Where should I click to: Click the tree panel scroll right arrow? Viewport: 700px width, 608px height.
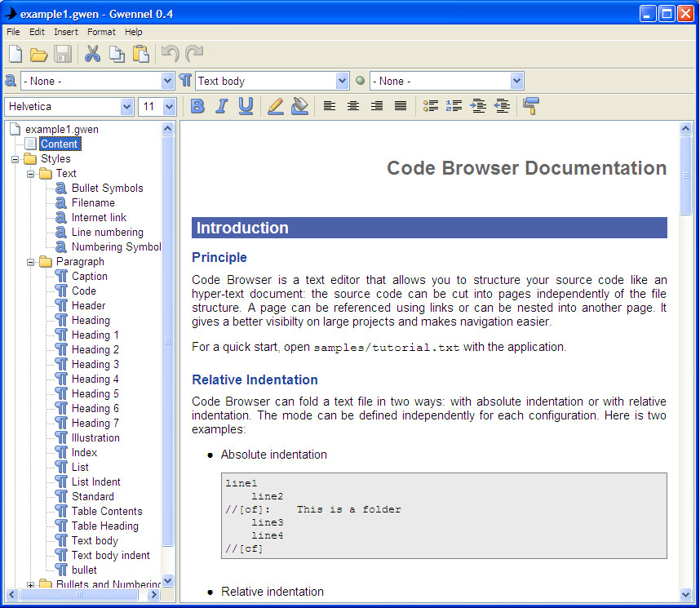pyautogui.click(x=153, y=595)
